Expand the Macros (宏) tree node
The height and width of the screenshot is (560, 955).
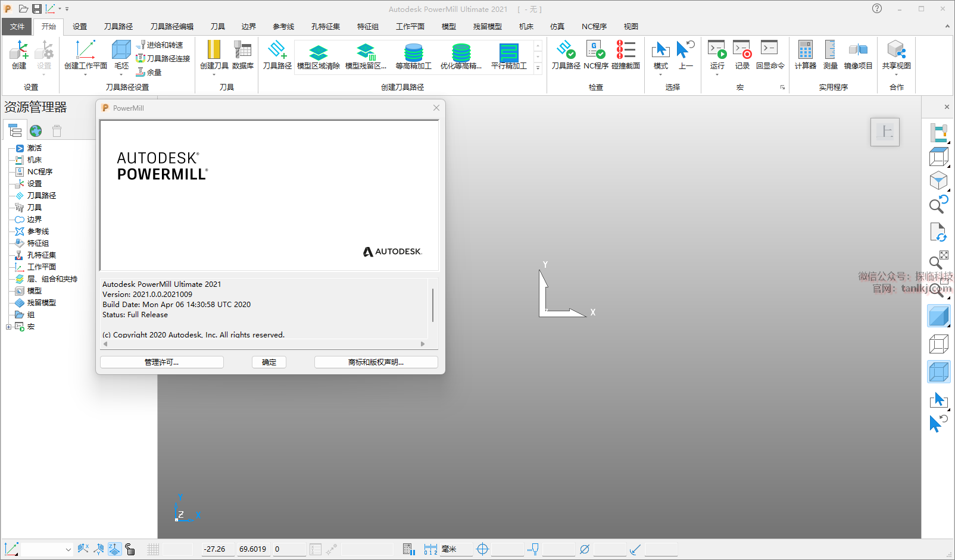click(8, 327)
